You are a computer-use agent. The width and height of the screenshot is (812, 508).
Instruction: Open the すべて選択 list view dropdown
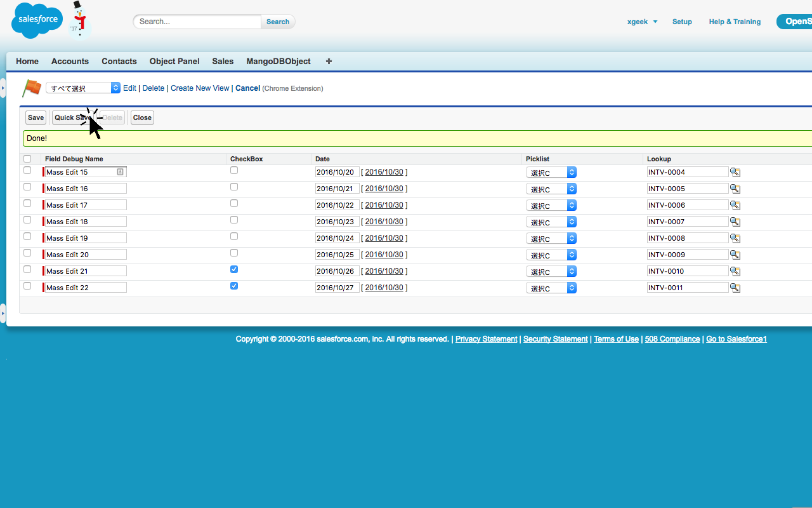coord(83,88)
